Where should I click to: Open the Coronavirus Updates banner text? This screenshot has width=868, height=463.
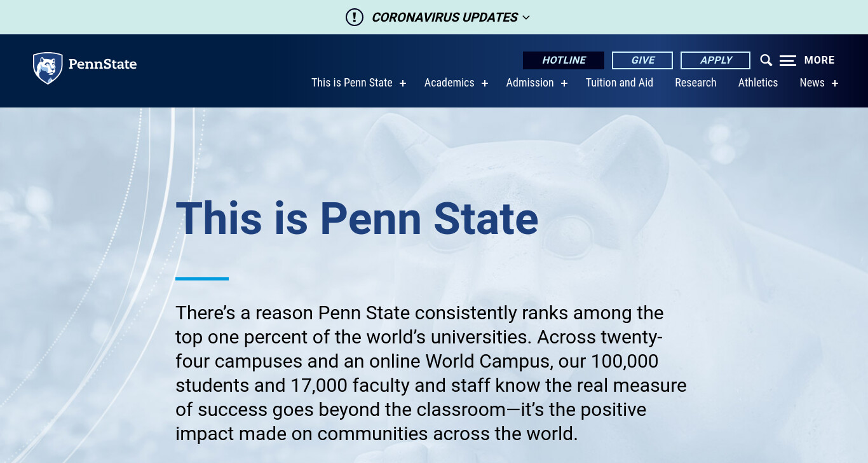(x=444, y=17)
